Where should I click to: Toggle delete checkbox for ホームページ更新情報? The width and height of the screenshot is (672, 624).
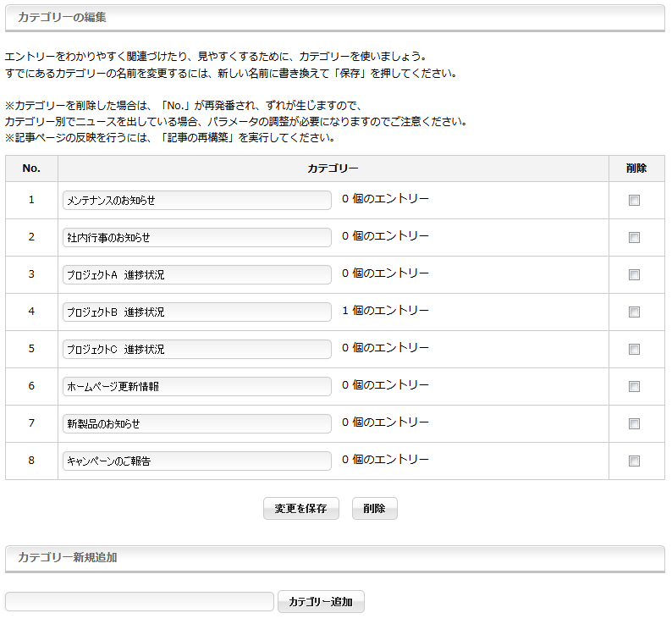tap(634, 387)
